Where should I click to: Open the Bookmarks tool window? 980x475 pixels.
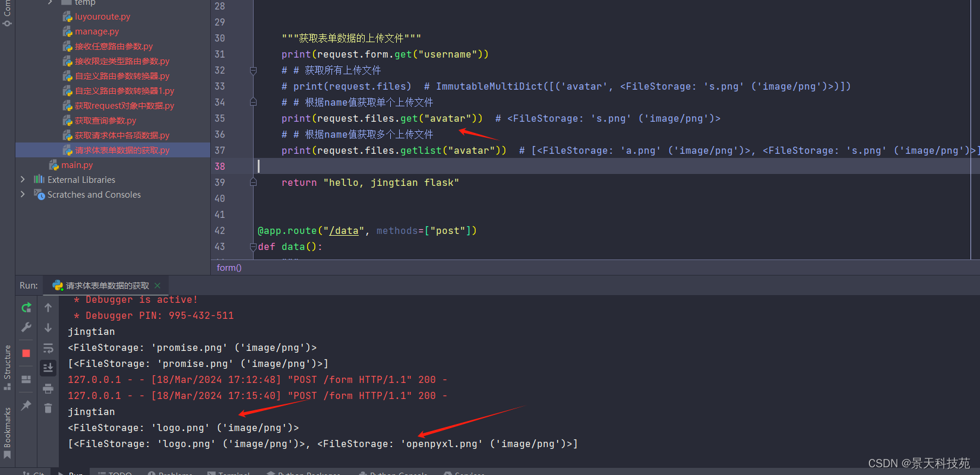pyautogui.click(x=7, y=433)
